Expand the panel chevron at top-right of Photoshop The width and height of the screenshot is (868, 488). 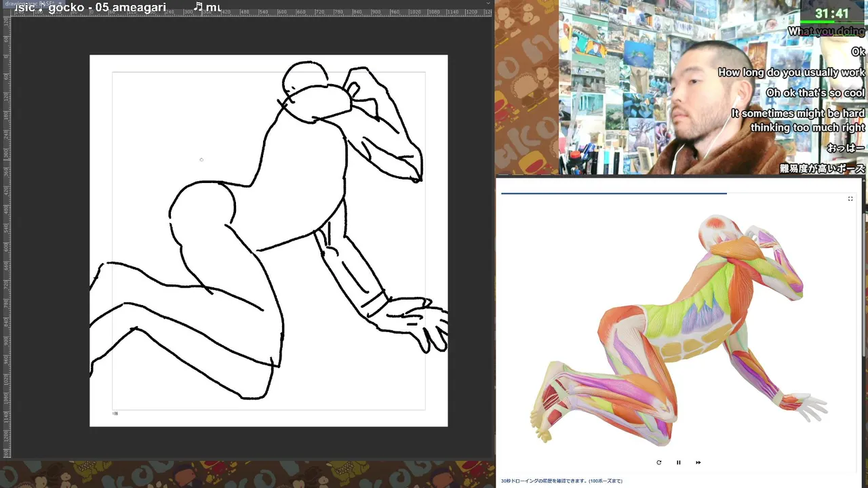(x=489, y=3)
